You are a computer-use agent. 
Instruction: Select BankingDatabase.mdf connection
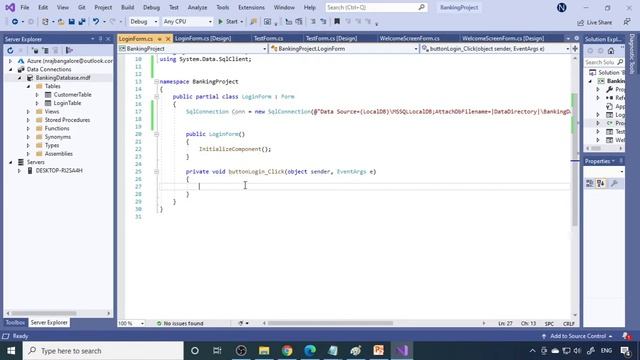click(x=63, y=78)
